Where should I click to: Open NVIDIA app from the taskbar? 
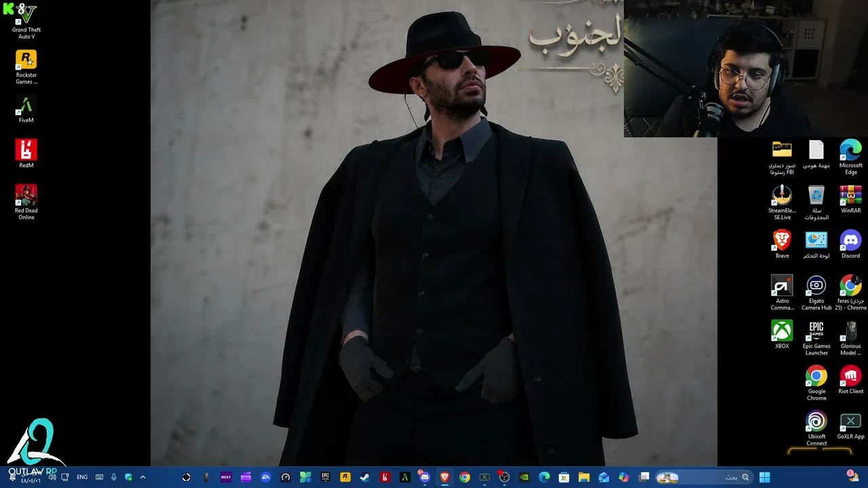[x=524, y=477]
